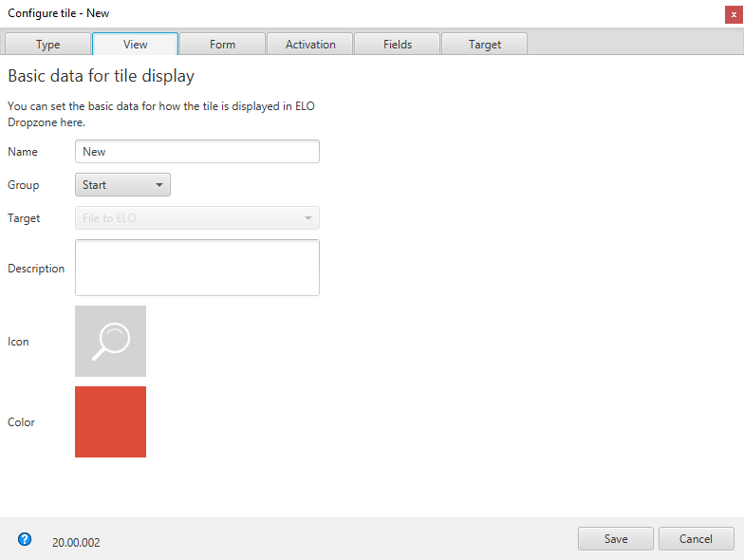This screenshot has width=744, height=560.
Task: Open the Target tab
Action: pos(484,44)
